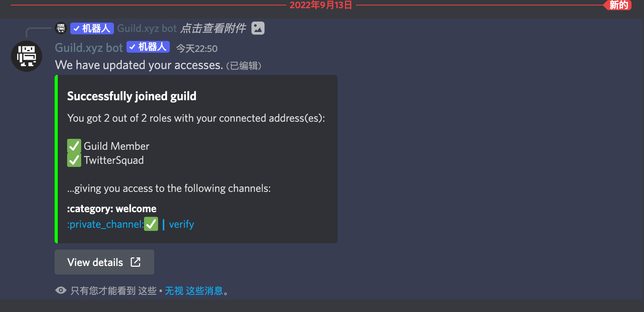Click the Guild.xyz bot large avatar

point(27,56)
